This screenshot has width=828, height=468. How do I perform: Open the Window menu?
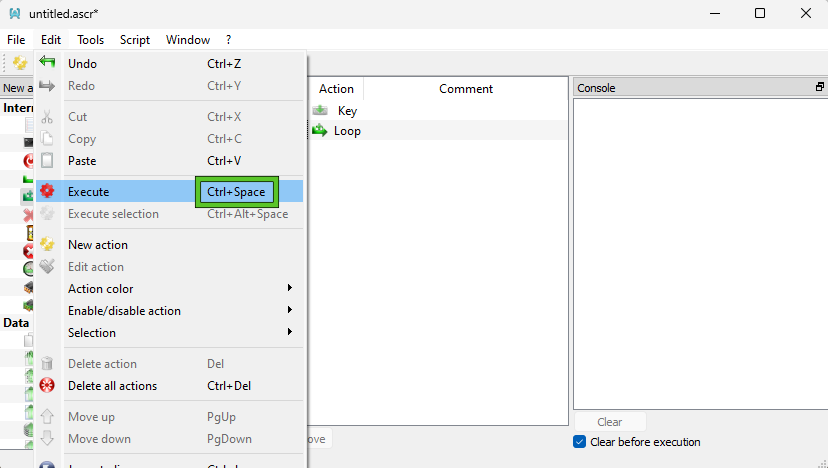click(187, 40)
